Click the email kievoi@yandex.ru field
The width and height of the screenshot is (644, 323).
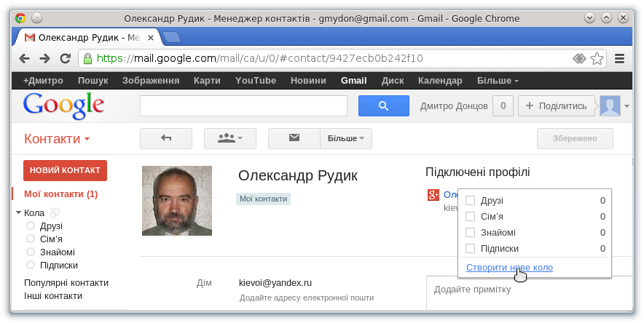pos(275,283)
